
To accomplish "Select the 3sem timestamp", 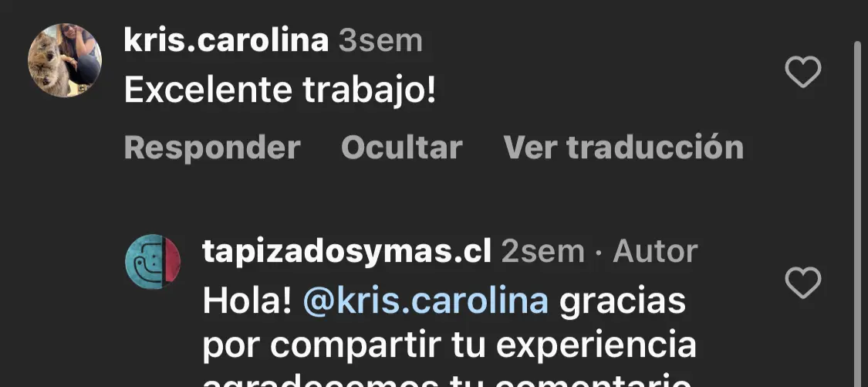I will 381,41.
